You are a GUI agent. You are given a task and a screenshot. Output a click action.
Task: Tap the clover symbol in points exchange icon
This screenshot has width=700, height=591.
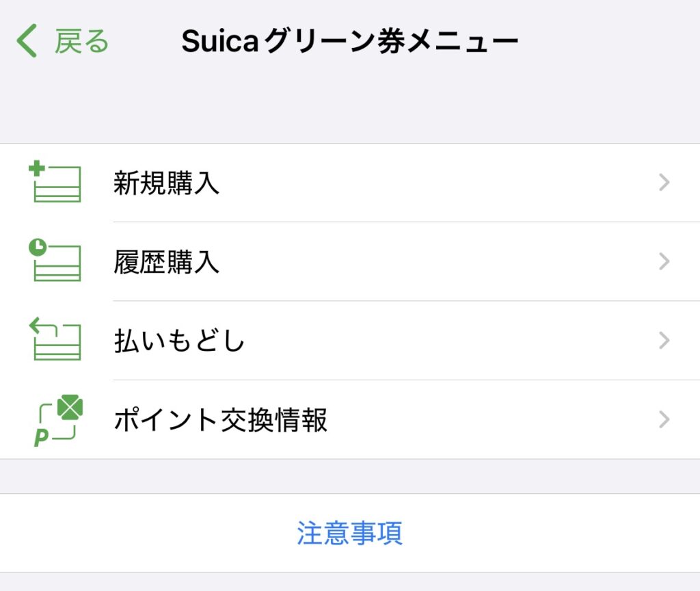(x=70, y=407)
